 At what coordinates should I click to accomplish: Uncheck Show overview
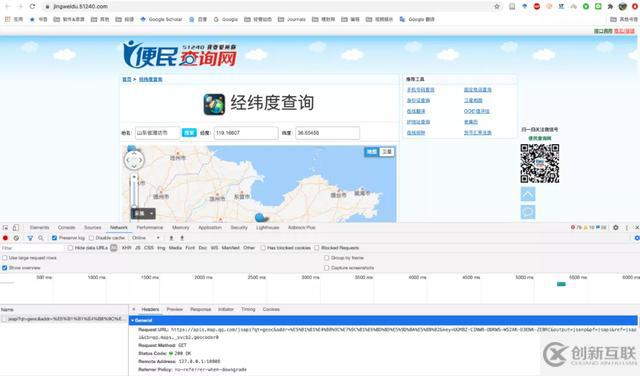coord(5,268)
